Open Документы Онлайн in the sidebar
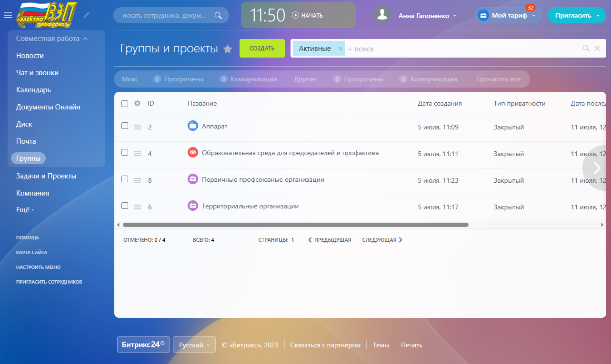 point(48,107)
